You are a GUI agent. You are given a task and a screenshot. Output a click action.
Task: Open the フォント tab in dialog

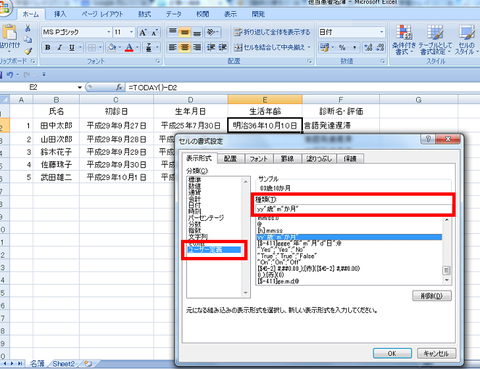click(x=259, y=159)
